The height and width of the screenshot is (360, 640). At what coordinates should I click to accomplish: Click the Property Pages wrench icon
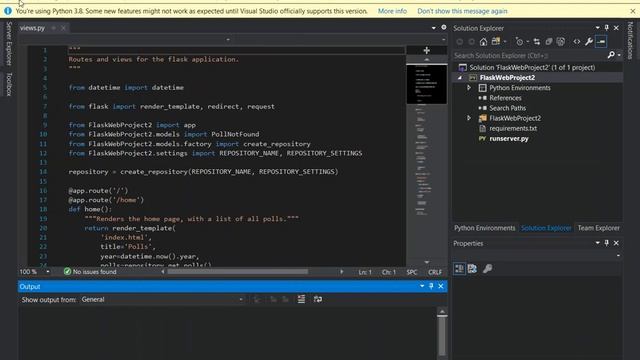tap(487, 269)
